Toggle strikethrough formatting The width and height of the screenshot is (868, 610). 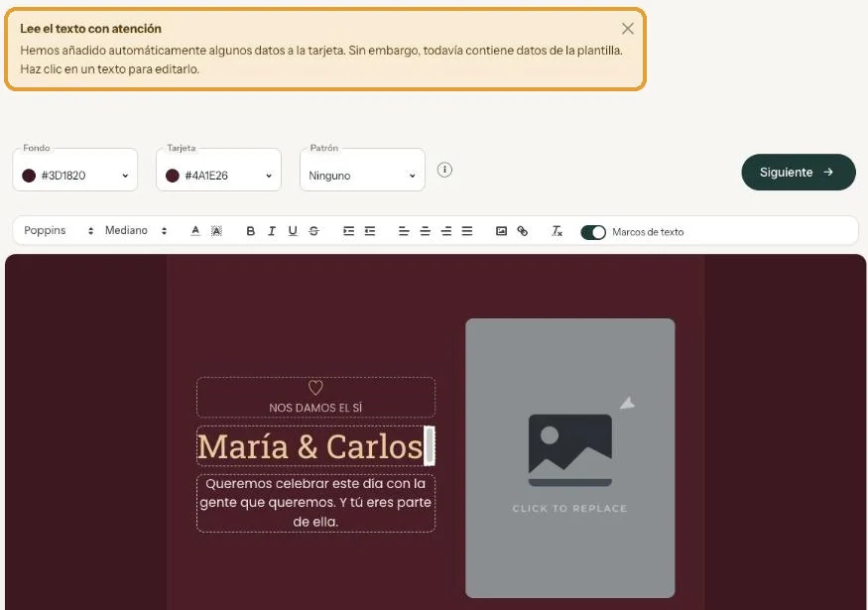click(313, 231)
